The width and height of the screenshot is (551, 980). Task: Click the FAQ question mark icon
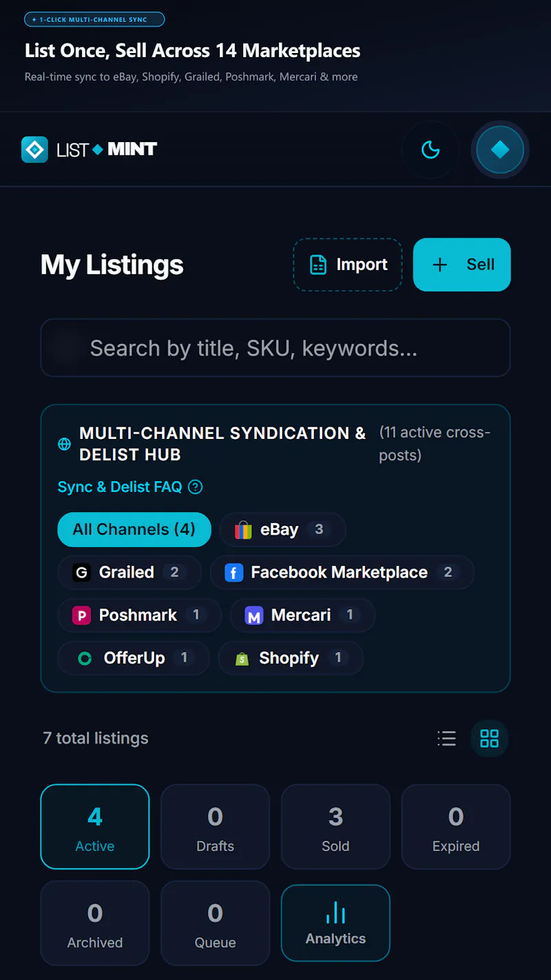click(196, 487)
